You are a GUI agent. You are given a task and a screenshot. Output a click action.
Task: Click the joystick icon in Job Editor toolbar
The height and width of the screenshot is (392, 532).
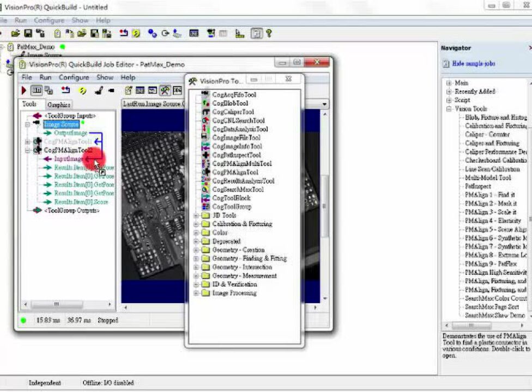[99, 90]
